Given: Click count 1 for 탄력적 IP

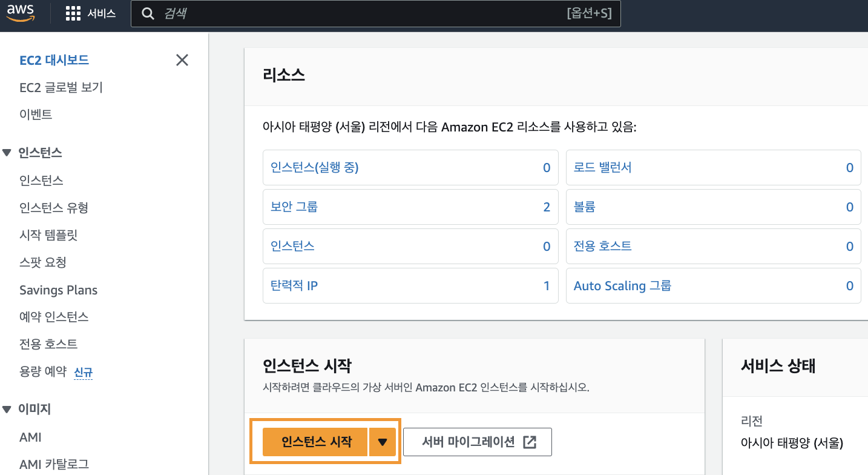Looking at the screenshot, I should click(x=547, y=286).
